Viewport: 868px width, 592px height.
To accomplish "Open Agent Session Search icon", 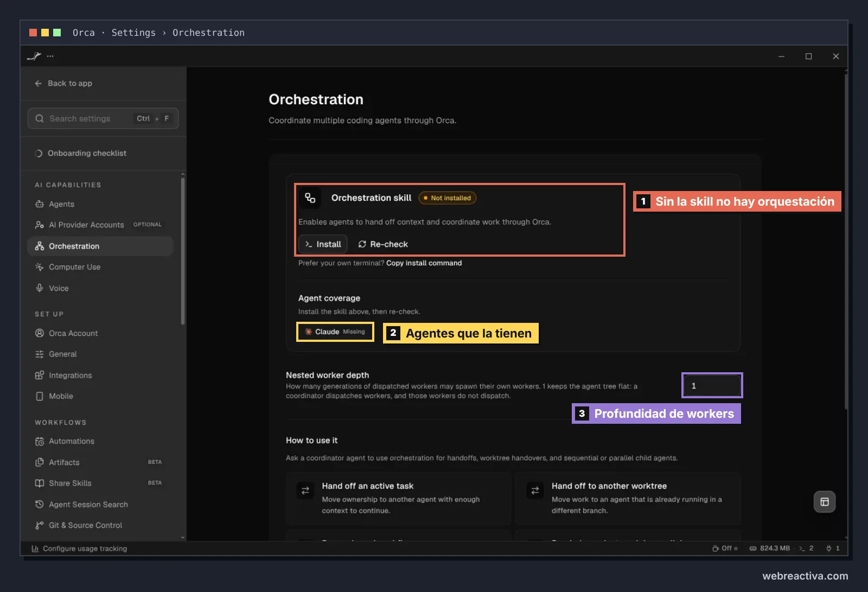I will tap(40, 504).
